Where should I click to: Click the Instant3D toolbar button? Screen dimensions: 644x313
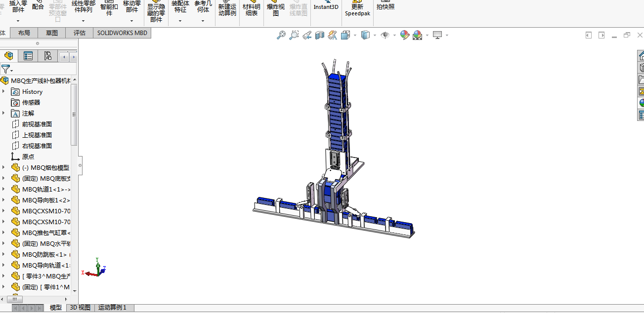click(326, 7)
